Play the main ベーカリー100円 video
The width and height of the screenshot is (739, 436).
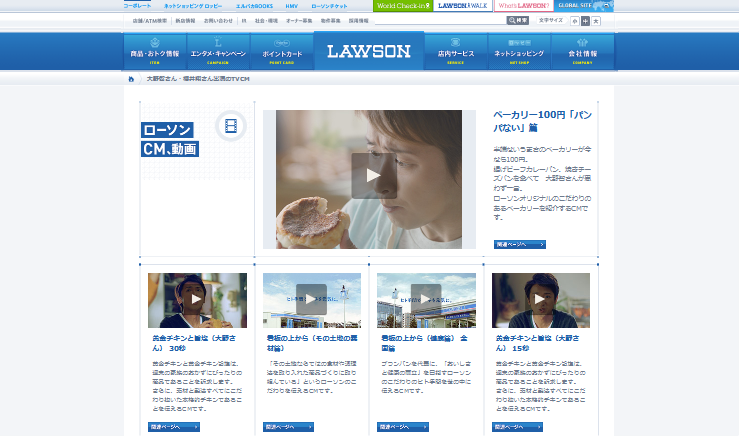(374, 175)
